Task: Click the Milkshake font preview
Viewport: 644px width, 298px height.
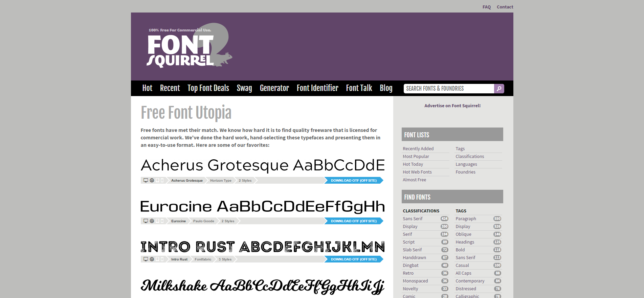Action: 263,286
